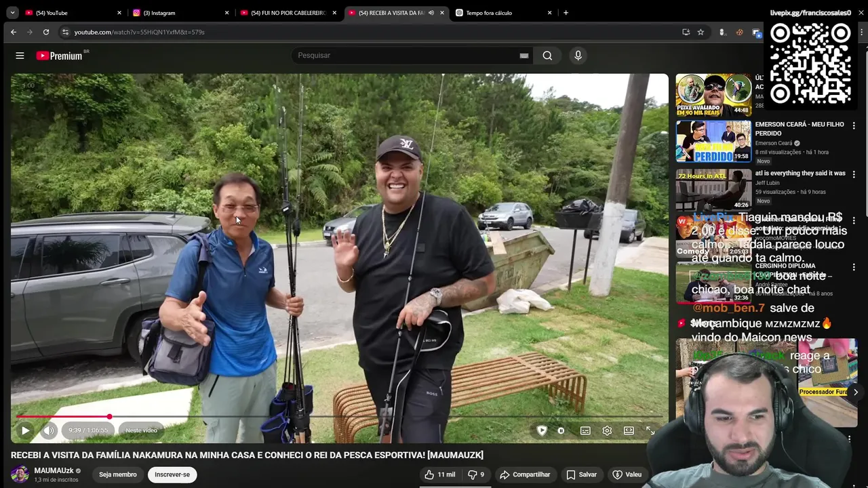Click the Valeu thanks button
Screen dimensions: 868x488
pos(627,474)
